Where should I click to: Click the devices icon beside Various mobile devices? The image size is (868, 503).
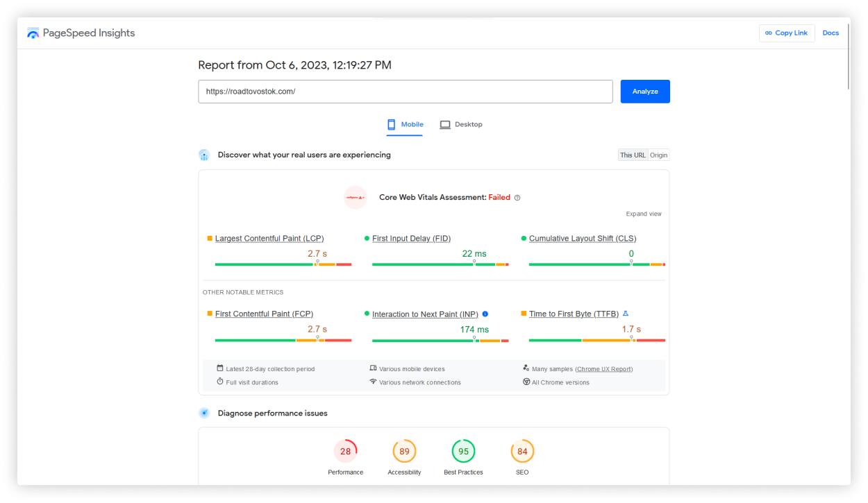coord(373,368)
